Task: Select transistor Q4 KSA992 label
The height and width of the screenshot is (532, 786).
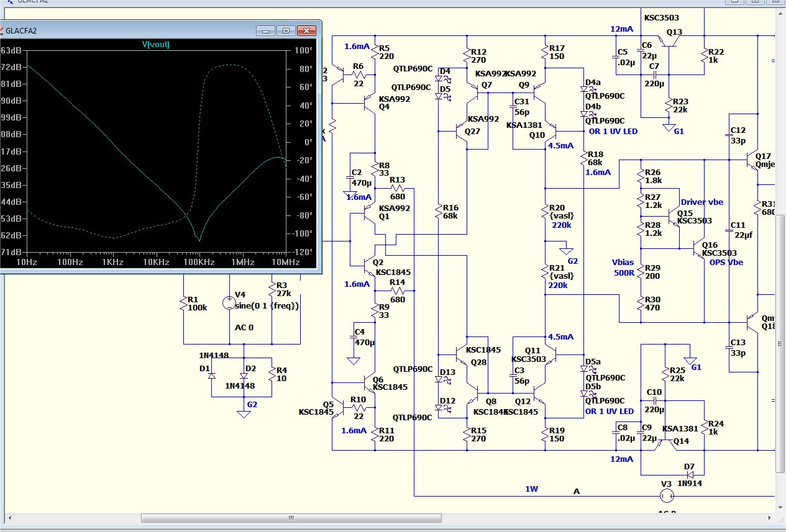Action: point(394,102)
